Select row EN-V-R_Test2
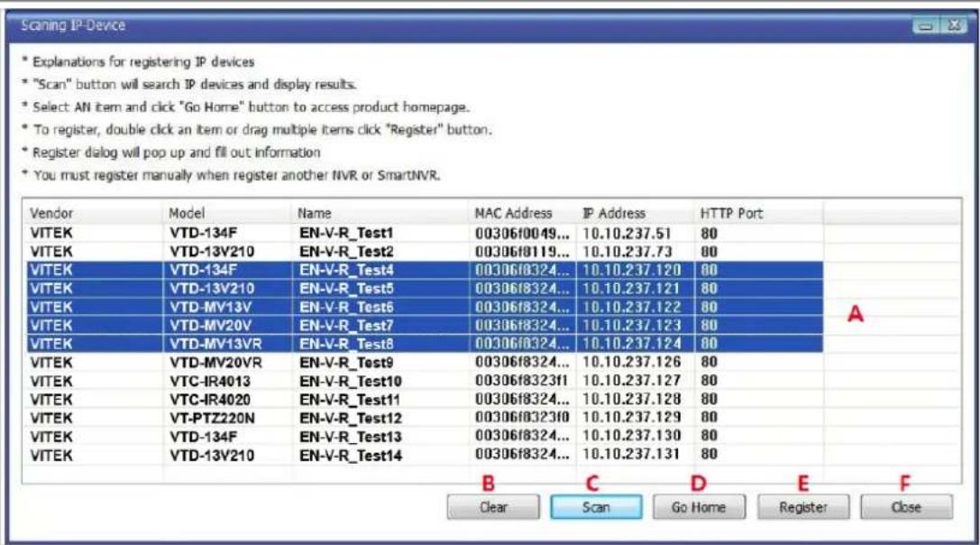980x545 pixels. click(x=424, y=252)
